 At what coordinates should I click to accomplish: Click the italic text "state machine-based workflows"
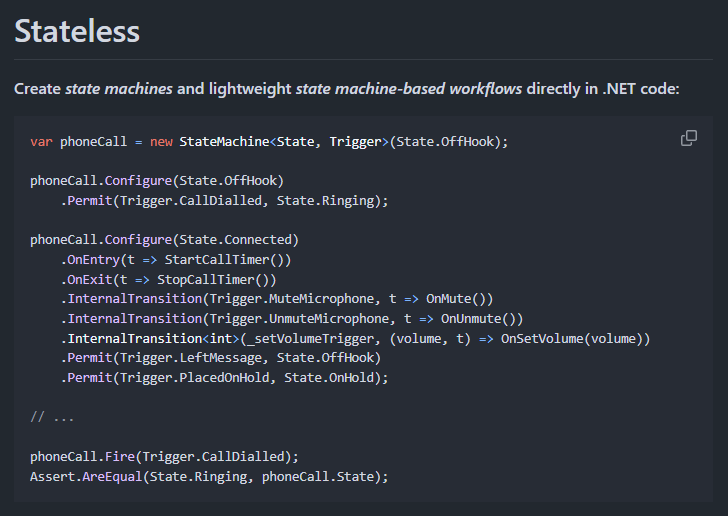coord(409,88)
